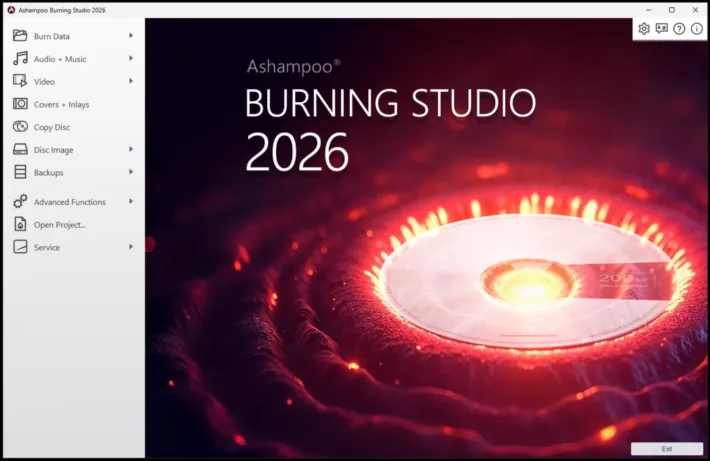Click the Service icon
The width and height of the screenshot is (710, 461).
[20, 247]
